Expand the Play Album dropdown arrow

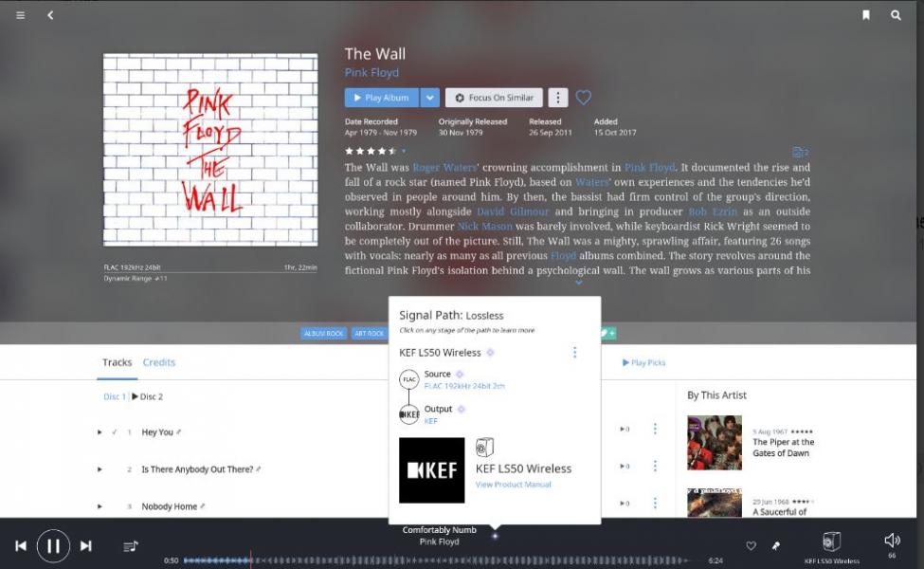click(x=430, y=98)
